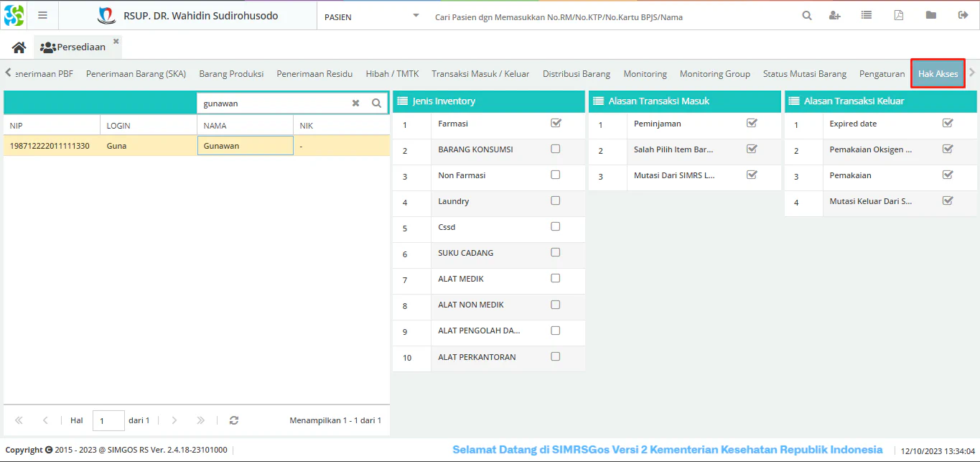The width and height of the screenshot is (980, 462).
Task: Click the Gunawan name cell
Action: [x=246, y=146]
